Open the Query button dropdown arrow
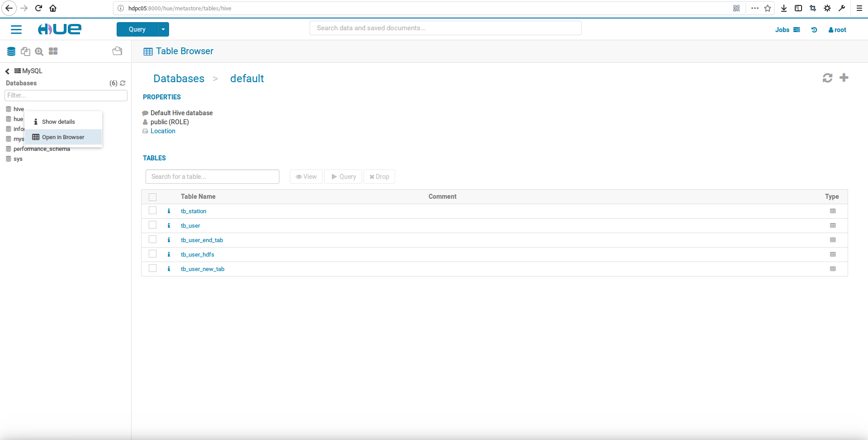The width and height of the screenshot is (868, 440). click(163, 29)
